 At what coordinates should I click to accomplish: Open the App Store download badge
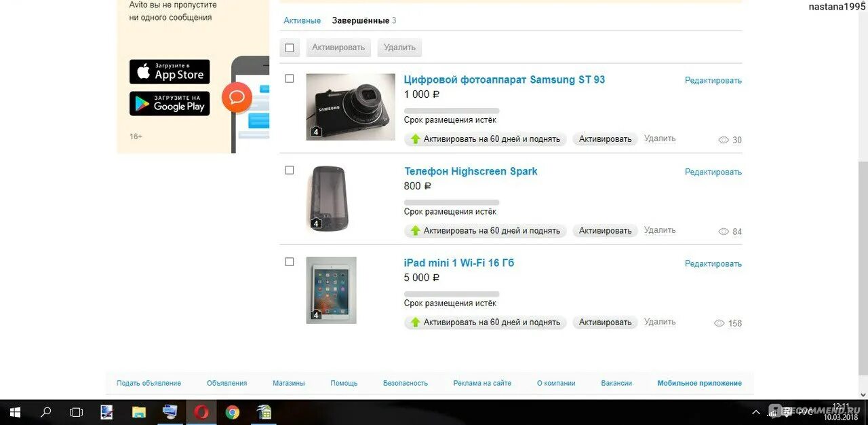(170, 71)
